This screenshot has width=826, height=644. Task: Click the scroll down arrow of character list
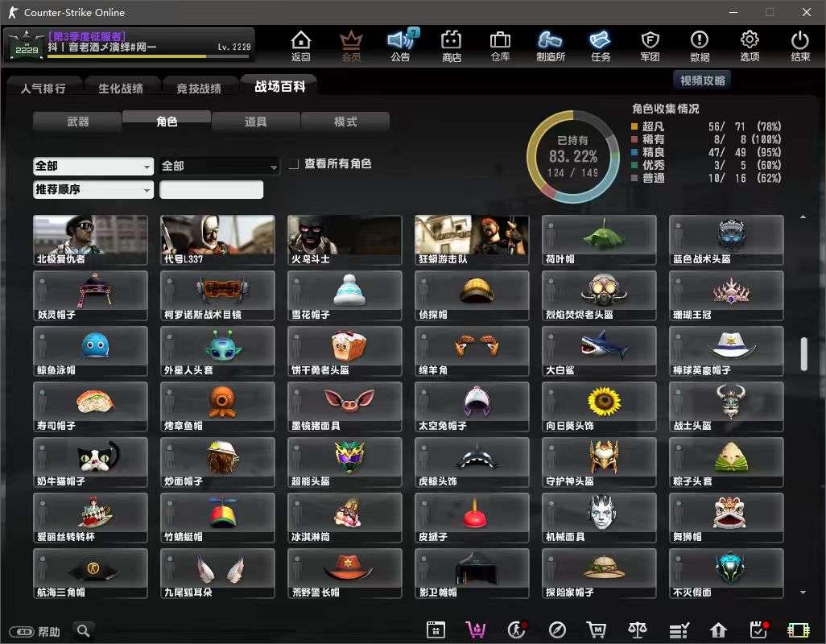(x=803, y=592)
